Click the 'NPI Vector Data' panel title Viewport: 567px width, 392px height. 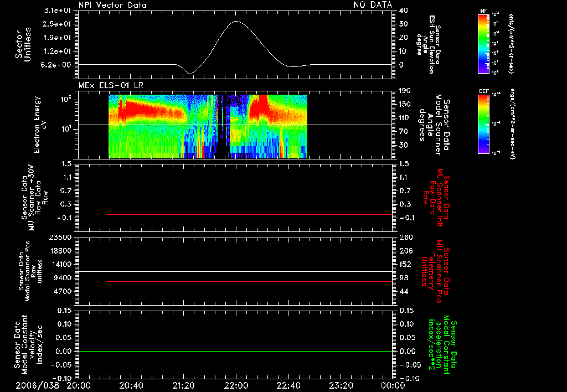click(x=112, y=5)
